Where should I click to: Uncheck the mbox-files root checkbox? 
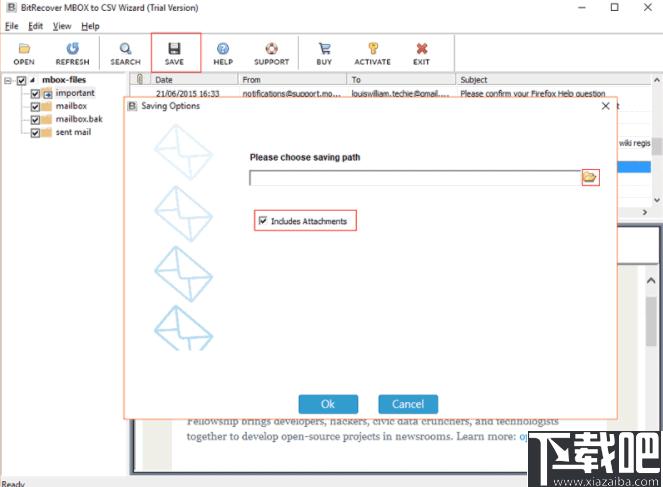click(x=21, y=80)
